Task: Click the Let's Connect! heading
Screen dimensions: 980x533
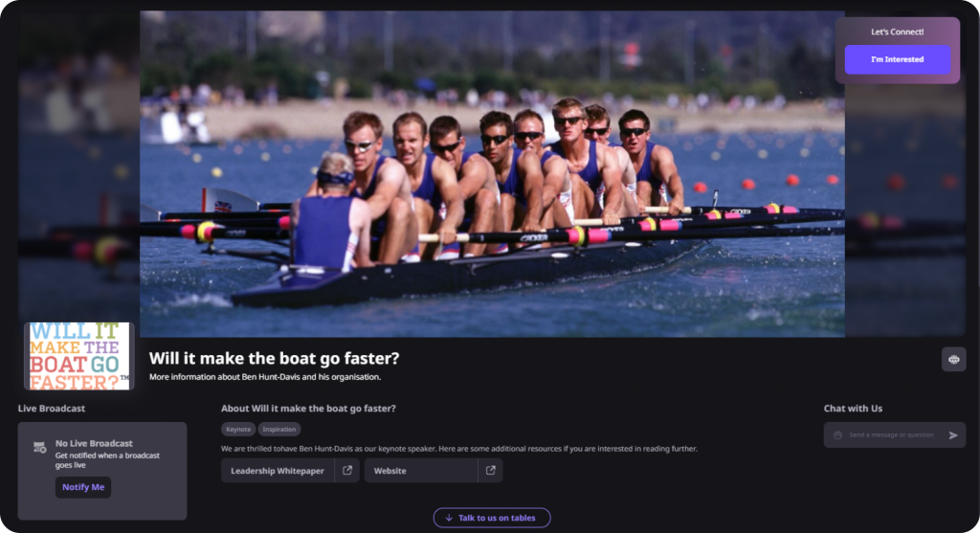Action: tap(897, 32)
